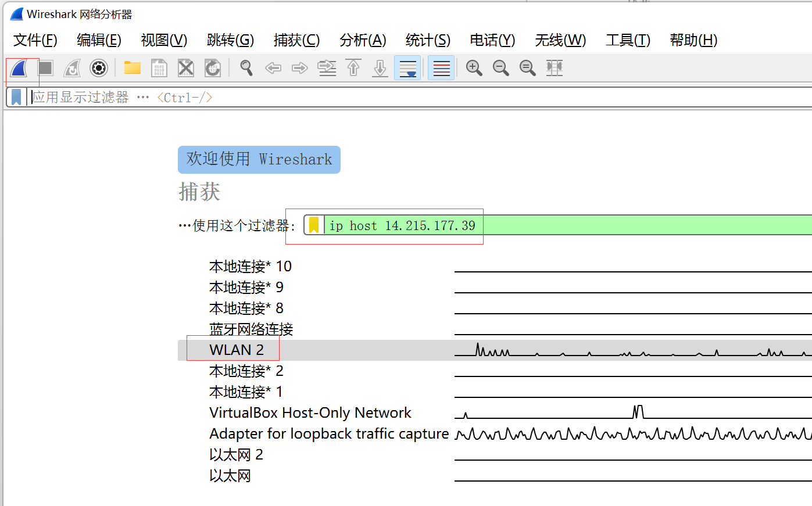Select interface 以太网 2

[x=237, y=454]
